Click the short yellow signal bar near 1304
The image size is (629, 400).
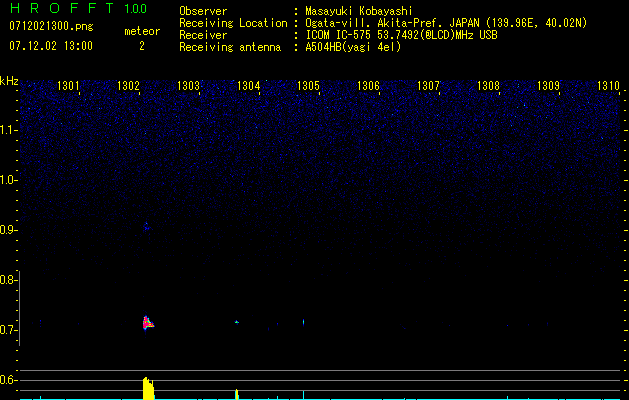237,394
